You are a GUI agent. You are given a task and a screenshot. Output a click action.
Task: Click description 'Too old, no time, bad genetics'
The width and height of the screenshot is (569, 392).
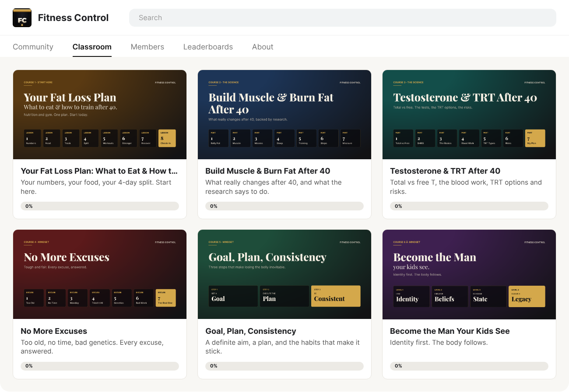[x=92, y=347]
